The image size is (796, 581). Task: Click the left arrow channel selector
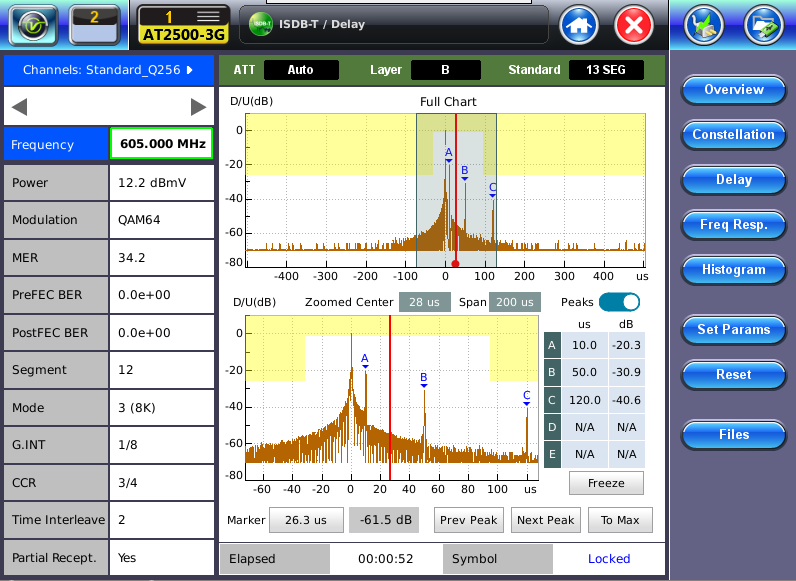tap(20, 107)
